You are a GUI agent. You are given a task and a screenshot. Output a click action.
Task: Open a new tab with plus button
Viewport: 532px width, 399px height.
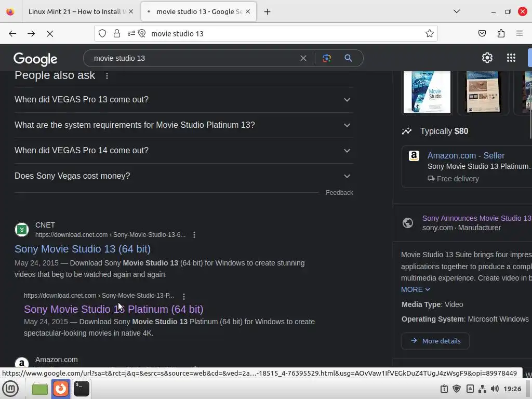pos(268,12)
